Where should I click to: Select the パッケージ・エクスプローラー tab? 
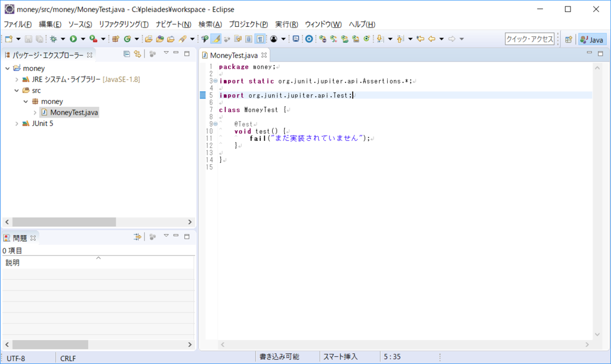pyautogui.click(x=48, y=55)
